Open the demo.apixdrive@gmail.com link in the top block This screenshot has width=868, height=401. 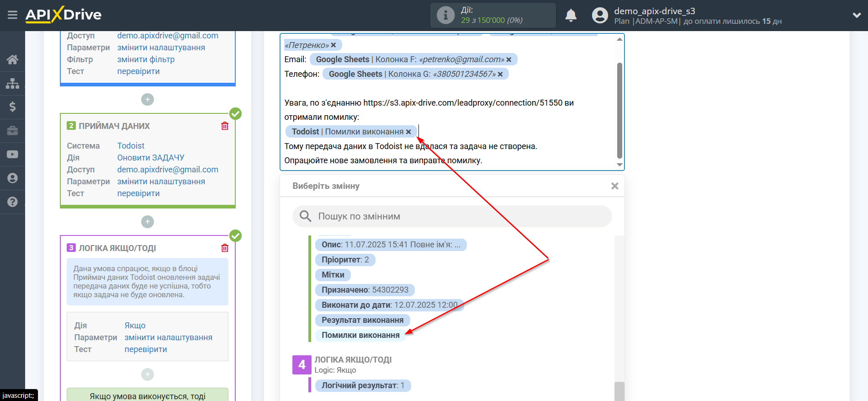(x=168, y=36)
